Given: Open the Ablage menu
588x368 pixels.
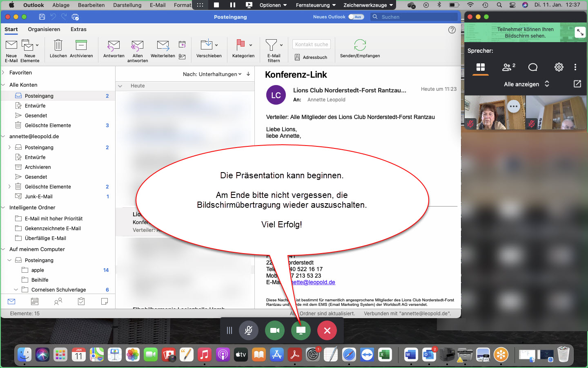Looking at the screenshot, I should (61, 5).
